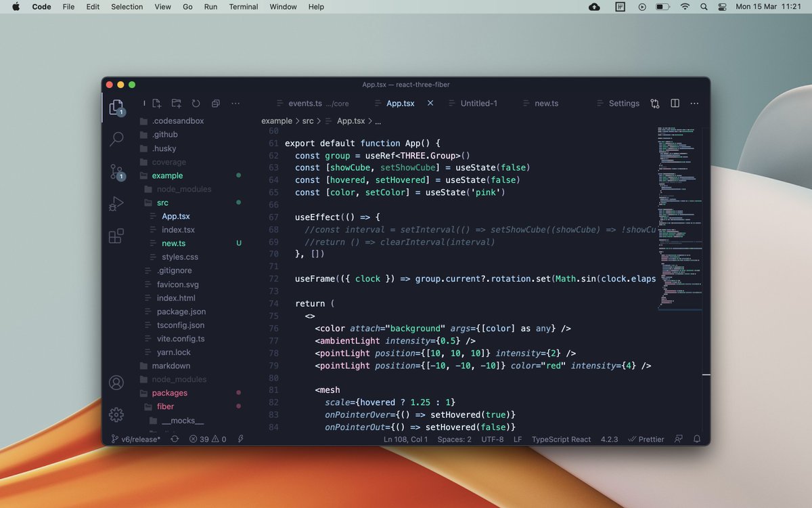The height and width of the screenshot is (508, 812).
Task: Collapse the fiber folder
Action: click(x=165, y=406)
